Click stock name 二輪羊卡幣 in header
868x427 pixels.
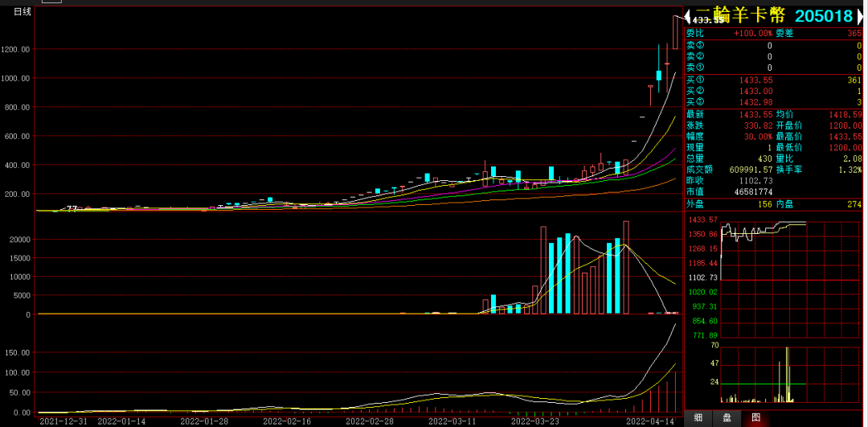[x=741, y=15]
